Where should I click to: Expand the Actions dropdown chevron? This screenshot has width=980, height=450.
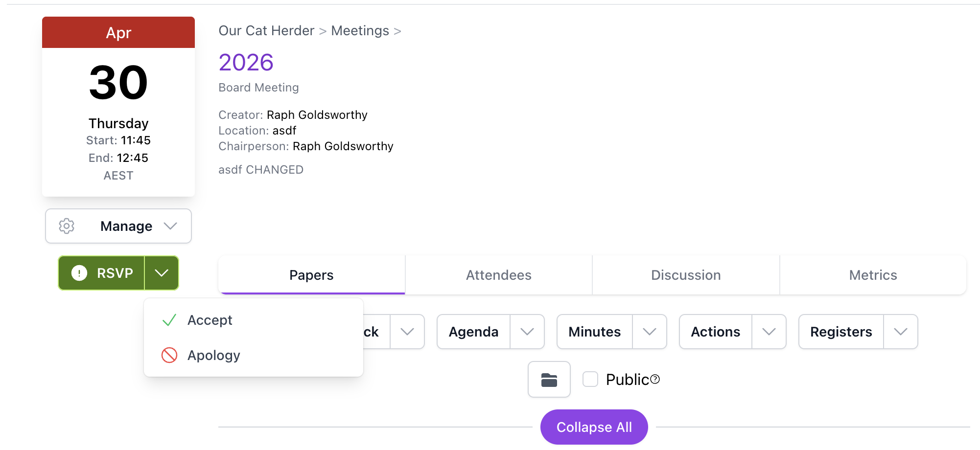(769, 332)
